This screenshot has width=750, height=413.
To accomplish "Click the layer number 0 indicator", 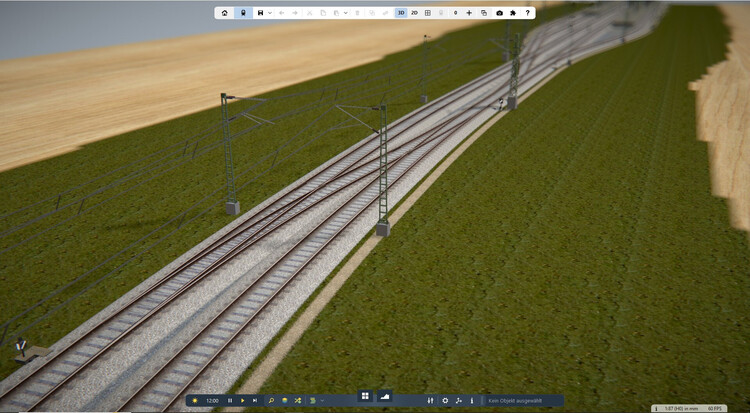I will pos(455,13).
